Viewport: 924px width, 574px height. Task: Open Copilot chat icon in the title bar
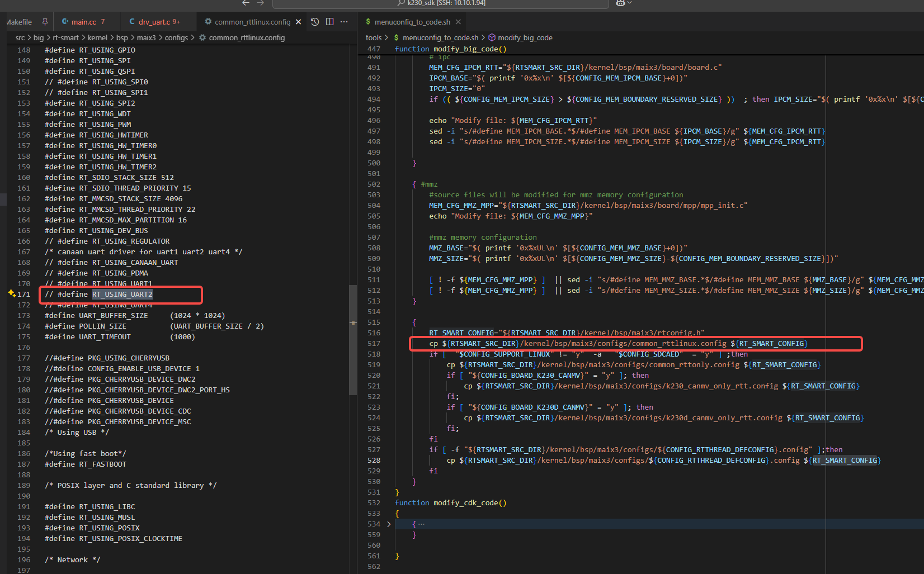click(620, 3)
